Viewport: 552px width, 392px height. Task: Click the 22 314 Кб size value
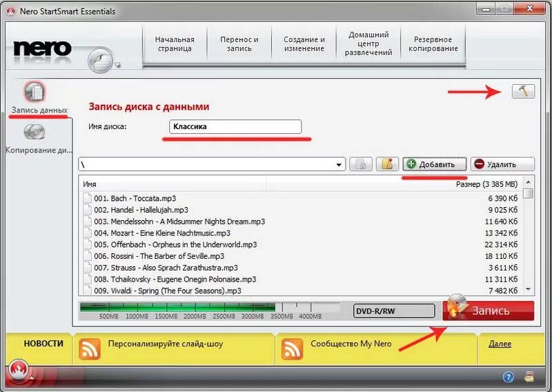click(501, 244)
